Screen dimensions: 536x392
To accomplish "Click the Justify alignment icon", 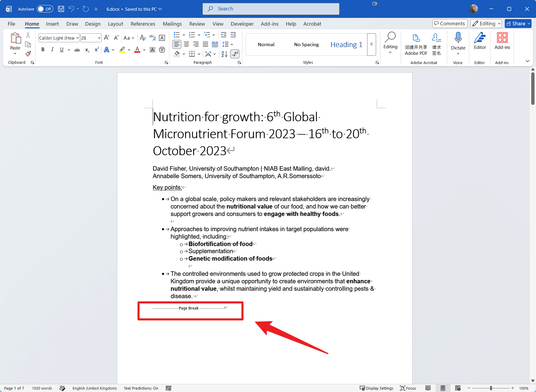I will pos(205,44).
